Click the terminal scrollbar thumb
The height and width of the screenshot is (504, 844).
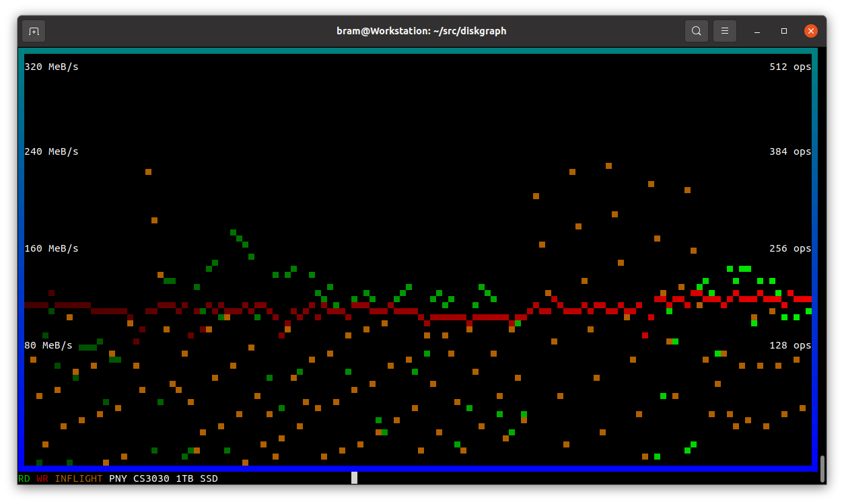point(822,469)
